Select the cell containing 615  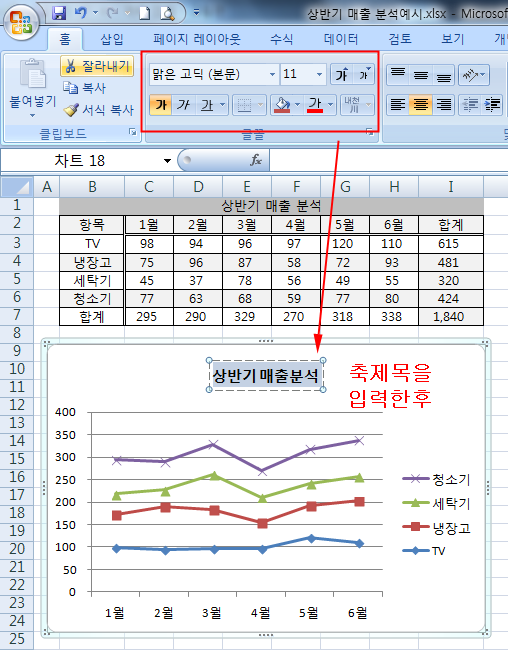pos(451,244)
